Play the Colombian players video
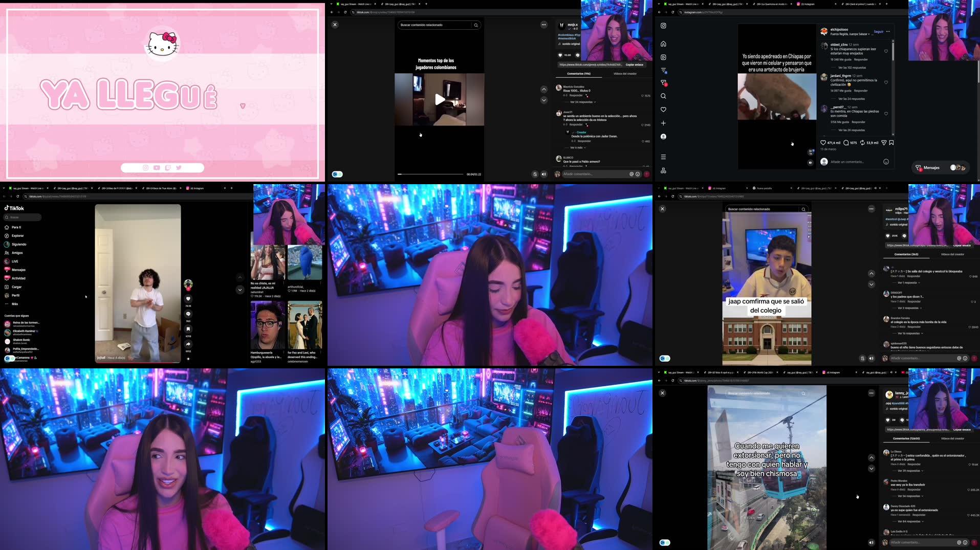The height and width of the screenshot is (550, 980). coord(439,99)
